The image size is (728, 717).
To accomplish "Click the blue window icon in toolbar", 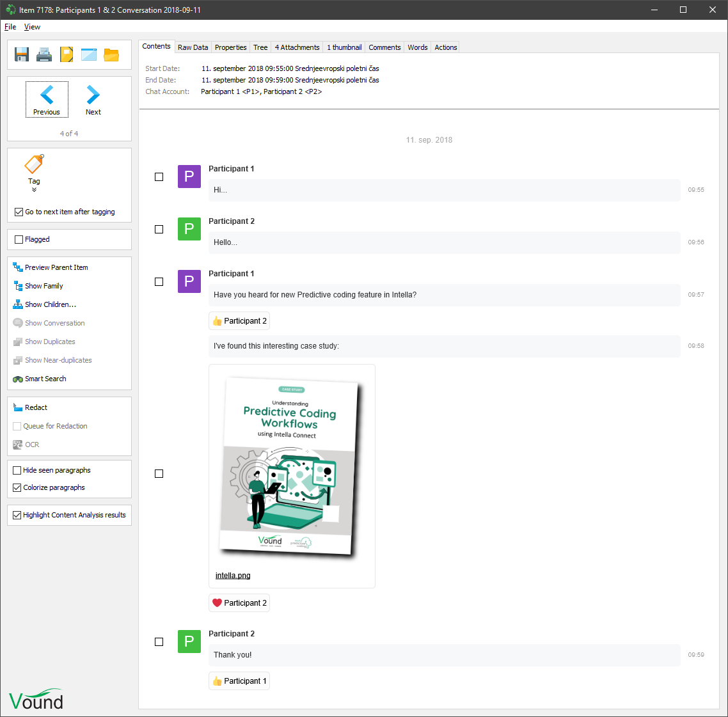I will click(89, 54).
